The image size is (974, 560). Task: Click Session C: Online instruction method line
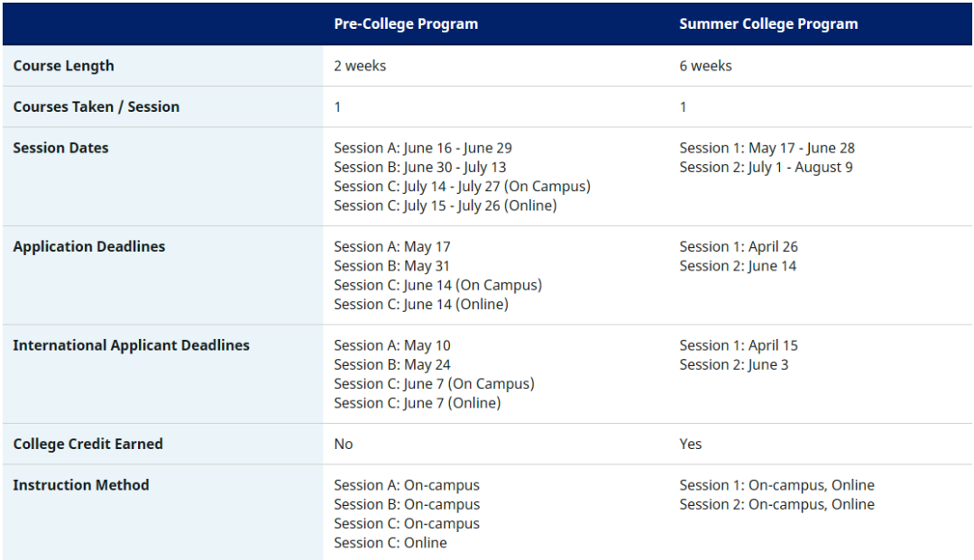coord(391,543)
